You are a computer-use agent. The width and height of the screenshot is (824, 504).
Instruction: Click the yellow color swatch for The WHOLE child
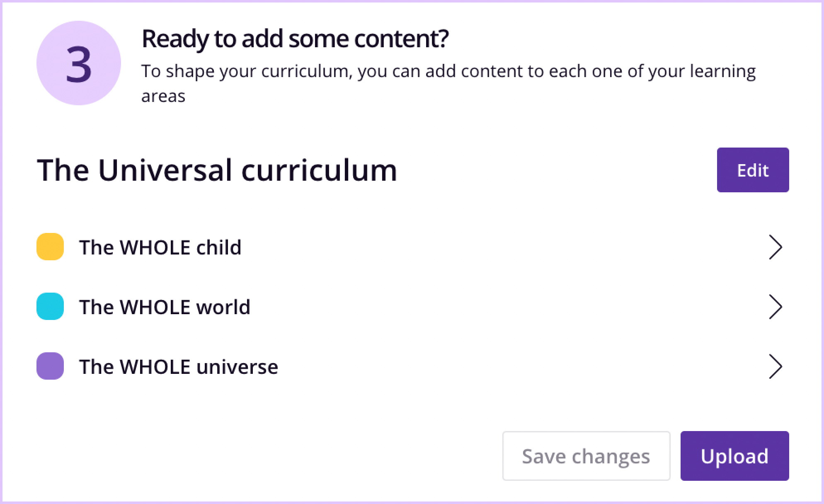[x=50, y=247]
